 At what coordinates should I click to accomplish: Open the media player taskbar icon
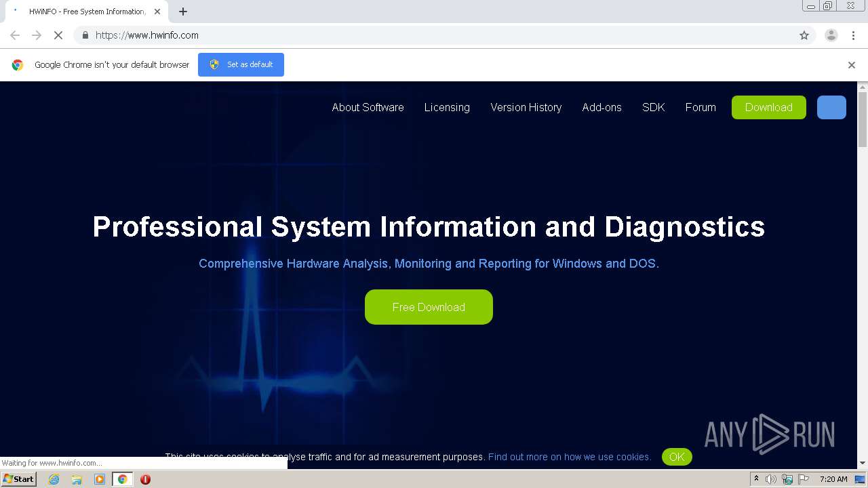tap(100, 479)
